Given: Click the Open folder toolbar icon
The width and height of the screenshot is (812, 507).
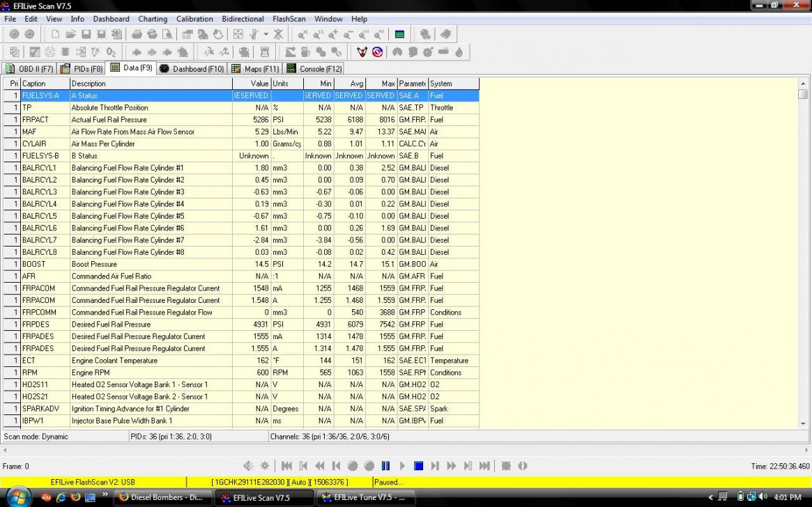Looking at the screenshot, I should coord(70,34).
